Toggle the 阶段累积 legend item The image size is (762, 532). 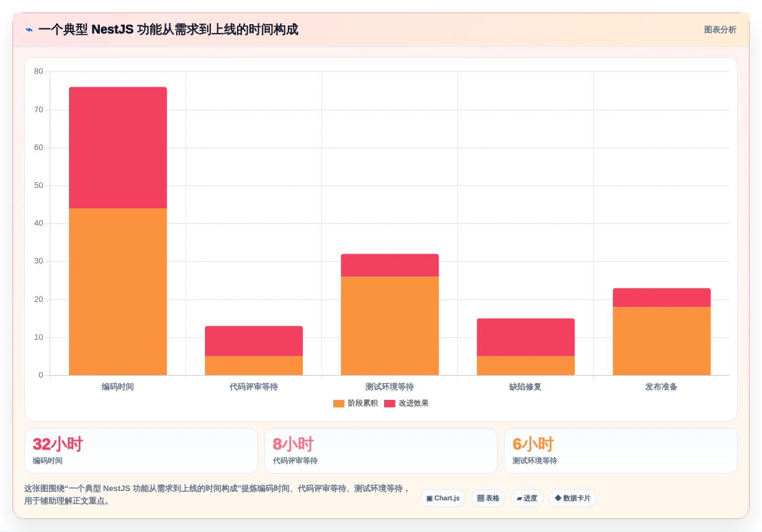pos(356,403)
